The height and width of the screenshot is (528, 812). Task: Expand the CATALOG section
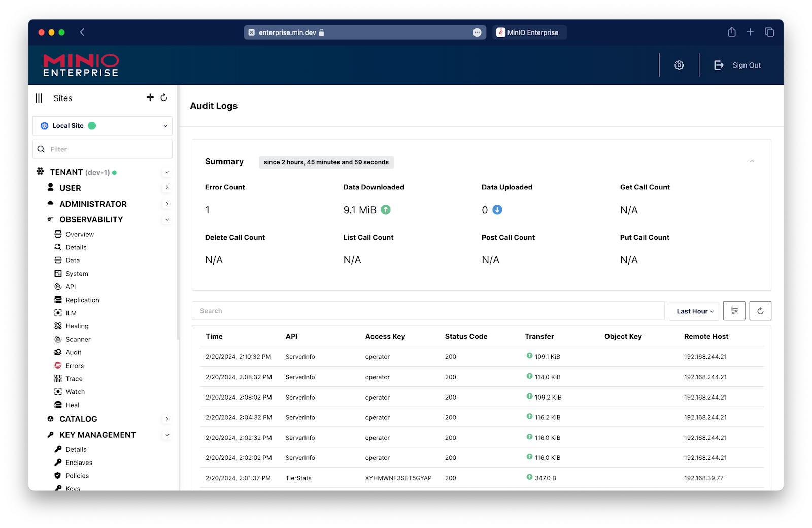167,419
